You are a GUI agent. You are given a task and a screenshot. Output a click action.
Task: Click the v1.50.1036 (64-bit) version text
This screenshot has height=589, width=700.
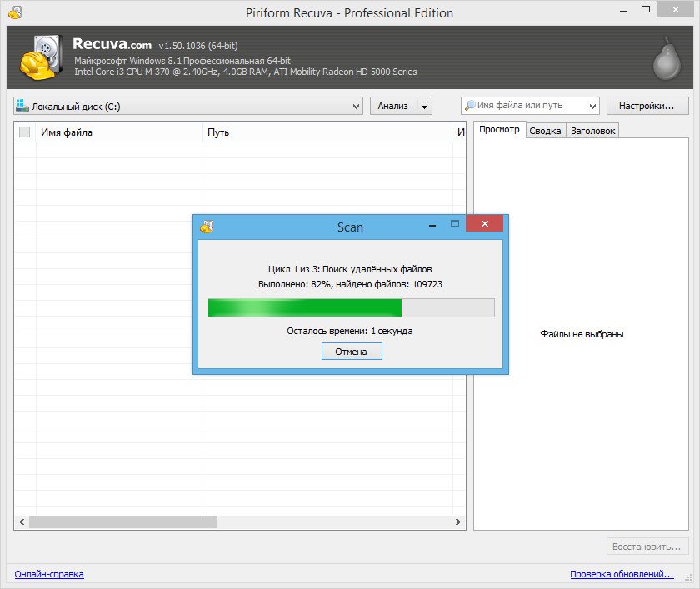[x=198, y=46]
